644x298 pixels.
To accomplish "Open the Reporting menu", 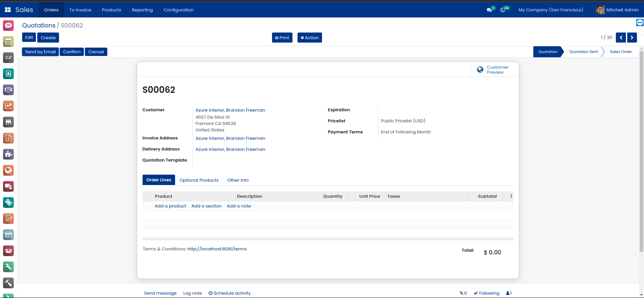I will [x=142, y=10].
